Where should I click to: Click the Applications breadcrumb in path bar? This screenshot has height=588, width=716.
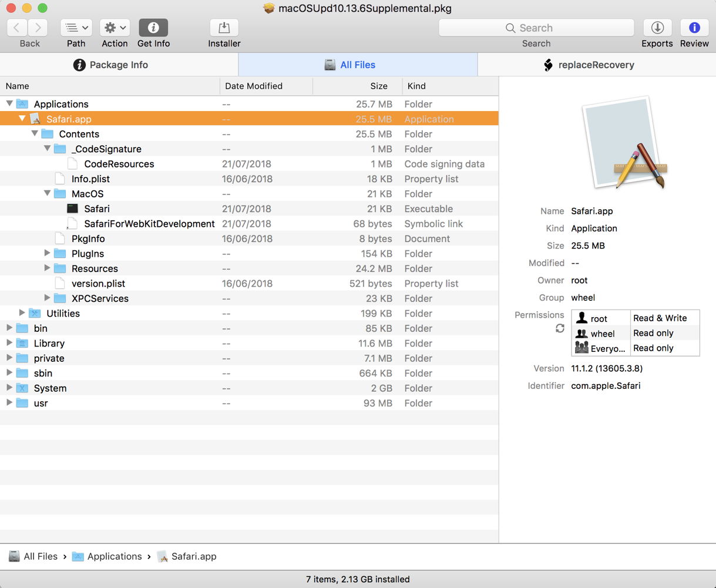115,556
